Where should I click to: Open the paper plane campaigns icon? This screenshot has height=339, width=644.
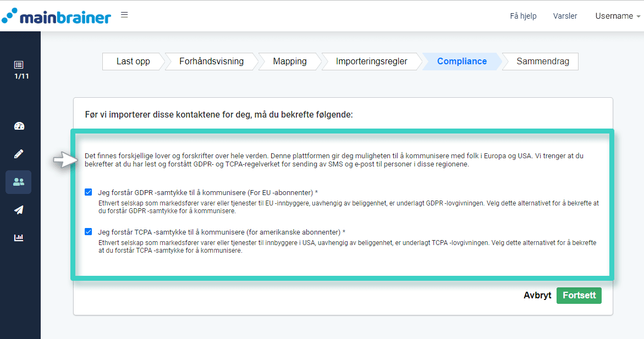pyautogui.click(x=19, y=209)
